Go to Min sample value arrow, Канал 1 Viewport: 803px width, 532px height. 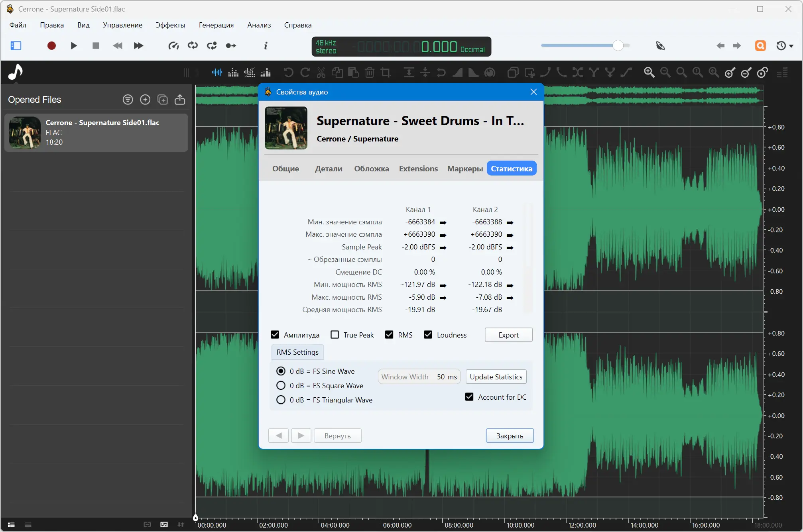click(x=443, y=222)
